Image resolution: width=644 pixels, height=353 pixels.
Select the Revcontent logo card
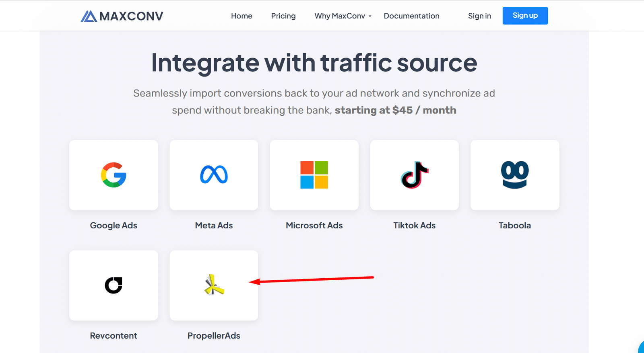[x=114, y=285]
